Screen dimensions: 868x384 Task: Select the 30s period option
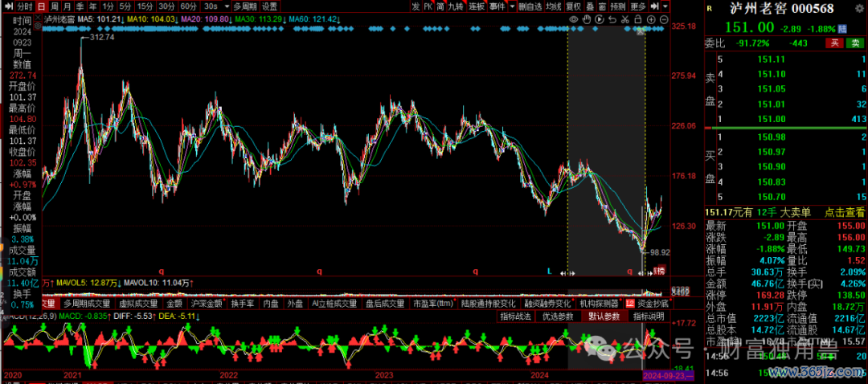pyautogui.click(x=211, y=6)
